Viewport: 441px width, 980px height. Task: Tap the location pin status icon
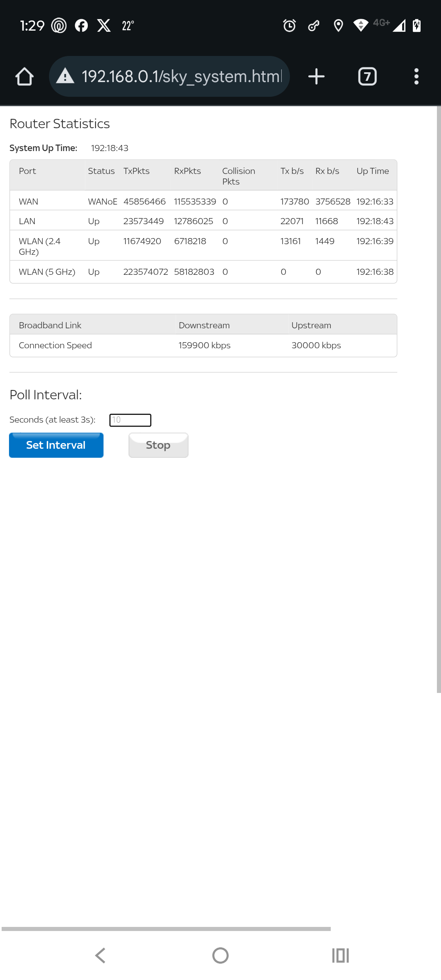(x=338, y=26)
